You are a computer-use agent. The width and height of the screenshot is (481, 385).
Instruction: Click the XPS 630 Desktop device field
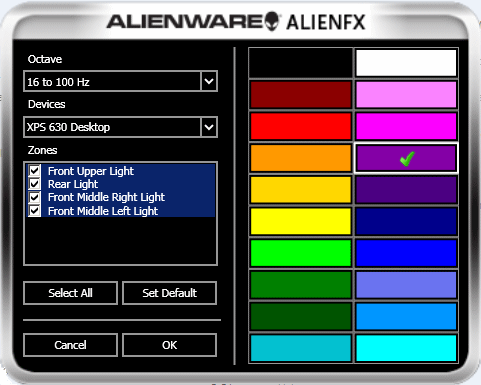(x=120, y=127)
